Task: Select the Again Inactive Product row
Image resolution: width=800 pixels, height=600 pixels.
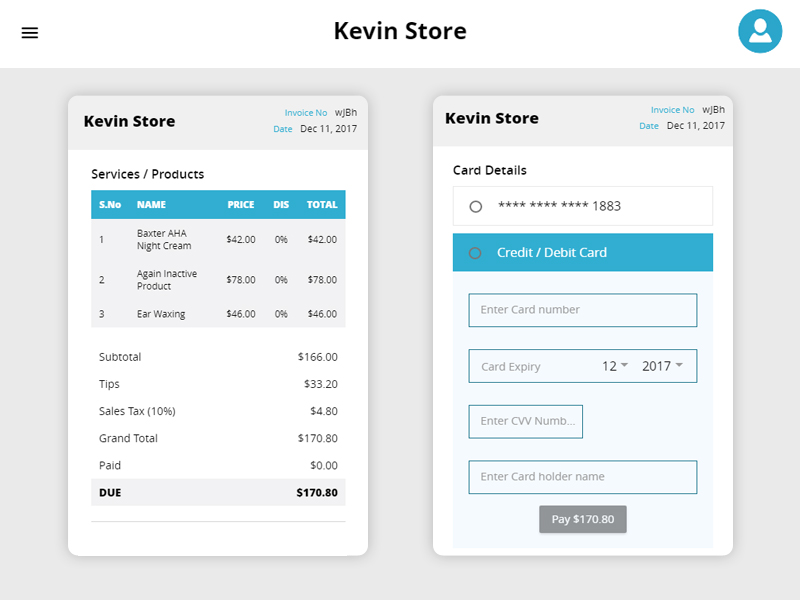Action: point(218,280)
